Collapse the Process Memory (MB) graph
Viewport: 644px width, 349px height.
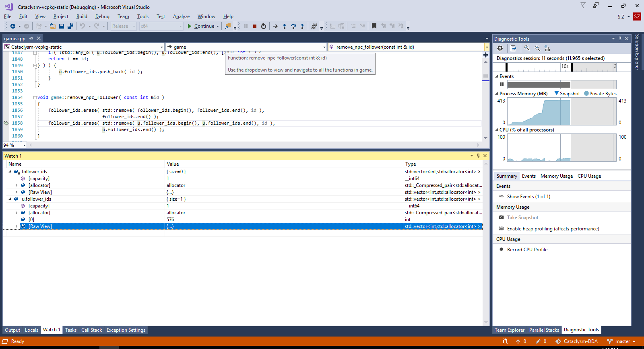(497, 94)
